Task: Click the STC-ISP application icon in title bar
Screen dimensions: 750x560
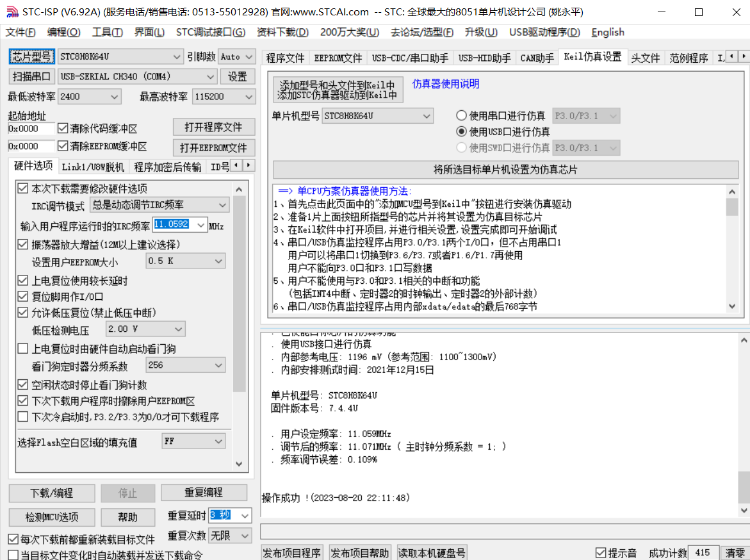Action: pyautogui.click(x=12, y=12)
